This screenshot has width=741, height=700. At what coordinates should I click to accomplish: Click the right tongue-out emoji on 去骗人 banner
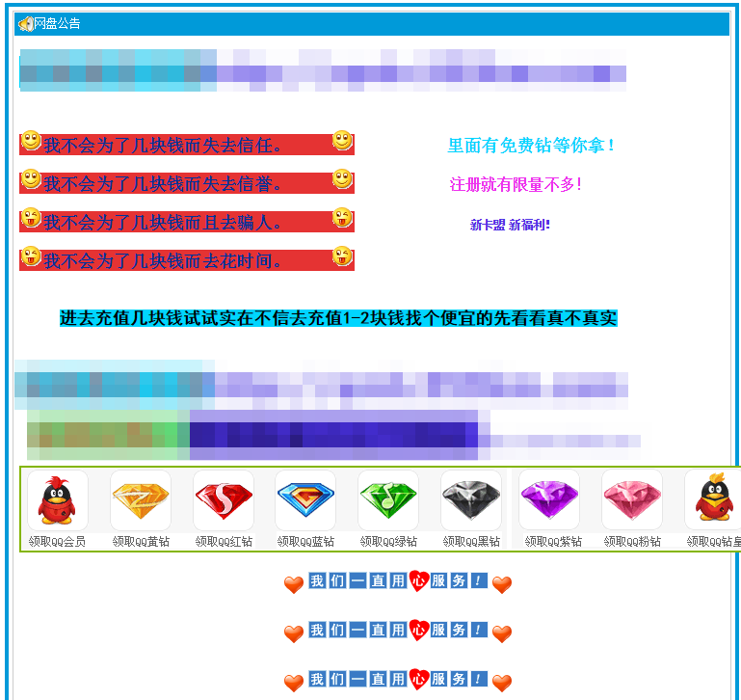click(x=343, y=218)
